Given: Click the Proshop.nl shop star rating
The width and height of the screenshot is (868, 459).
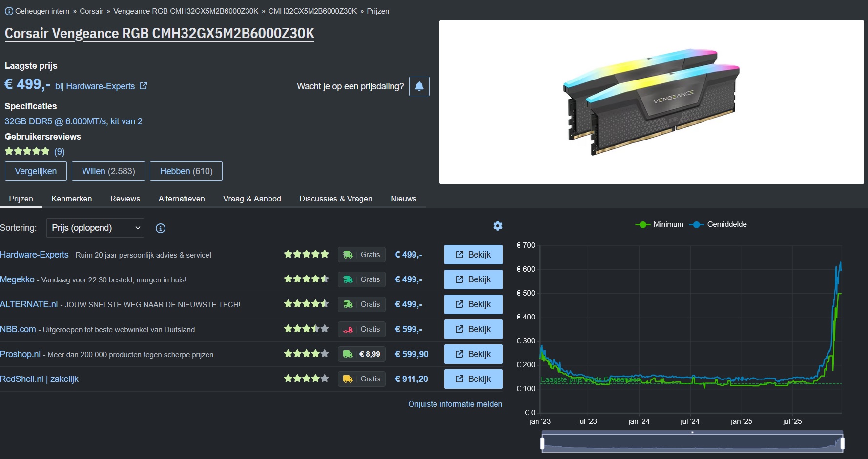Looking at the screenshot, I should [307, 354].
